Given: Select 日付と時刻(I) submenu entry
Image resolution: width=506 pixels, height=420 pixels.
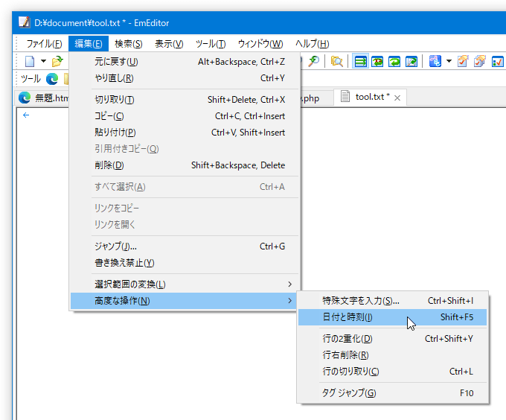Looking at the screenshot, I should click(392, 317).
